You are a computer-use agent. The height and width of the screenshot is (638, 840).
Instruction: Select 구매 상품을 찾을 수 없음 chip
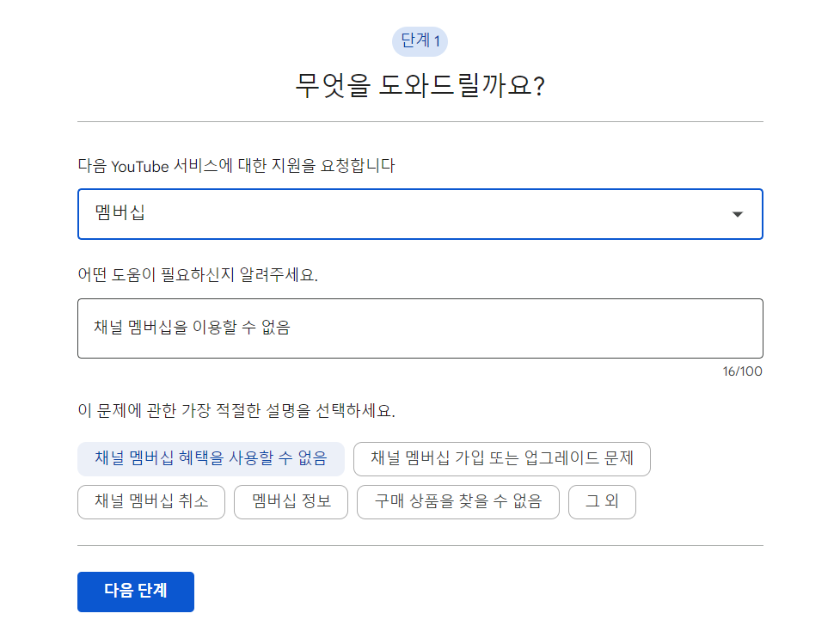(458, 502)
